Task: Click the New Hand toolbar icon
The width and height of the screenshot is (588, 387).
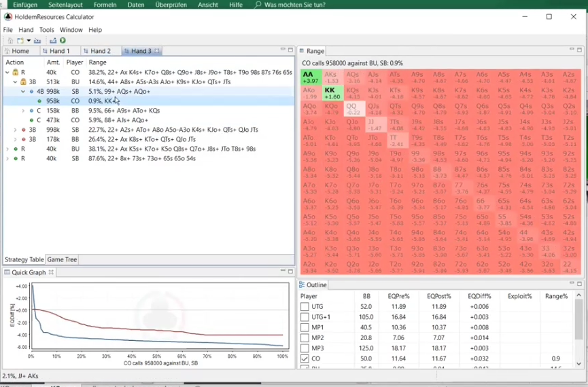Action: pos(20,41)
